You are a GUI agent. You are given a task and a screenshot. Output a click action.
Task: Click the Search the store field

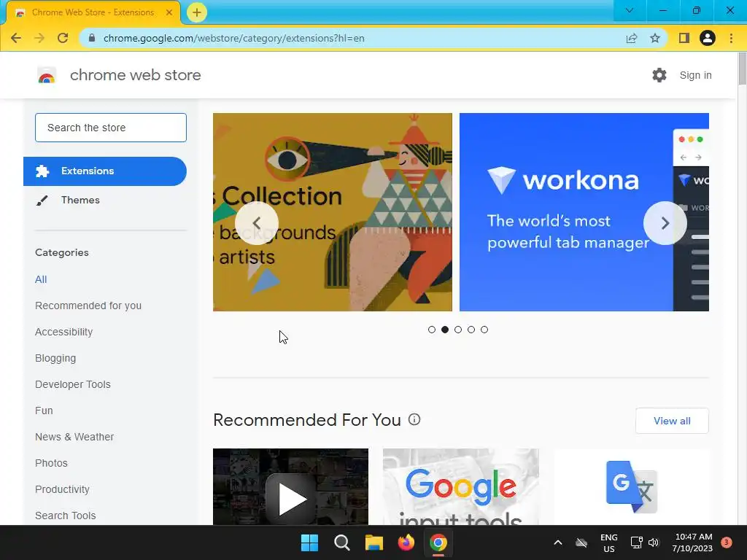click(x=111, y=128)
